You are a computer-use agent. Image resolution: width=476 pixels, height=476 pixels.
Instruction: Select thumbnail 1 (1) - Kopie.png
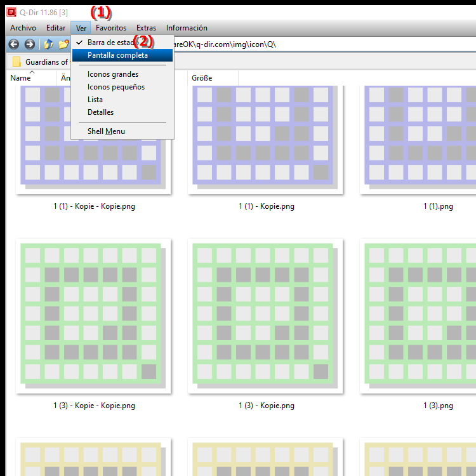tap(265, 140)
